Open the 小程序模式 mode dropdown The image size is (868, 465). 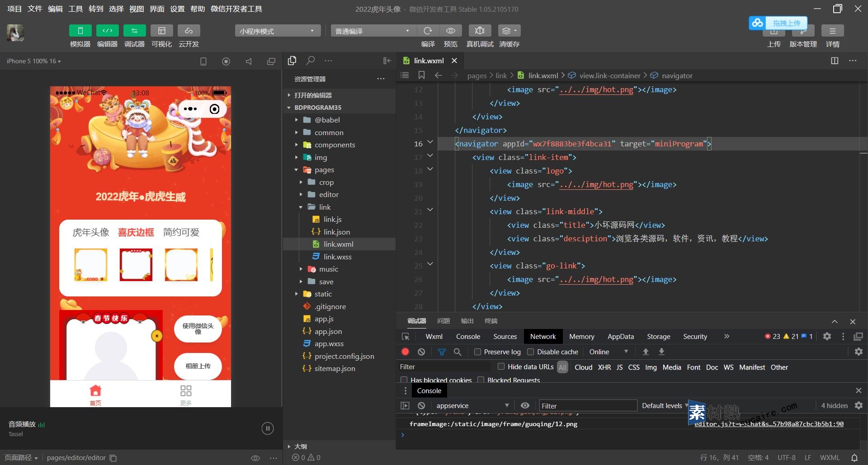coord(278,31)
